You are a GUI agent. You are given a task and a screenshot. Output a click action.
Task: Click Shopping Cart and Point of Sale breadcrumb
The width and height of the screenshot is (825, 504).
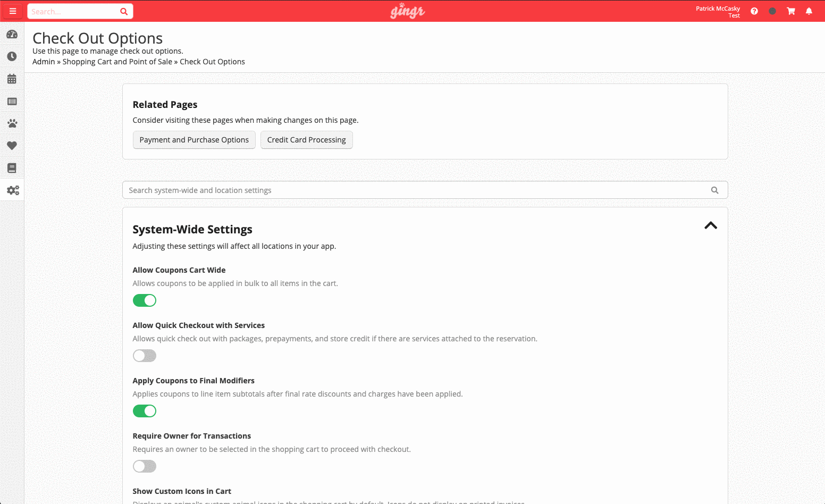117,62
